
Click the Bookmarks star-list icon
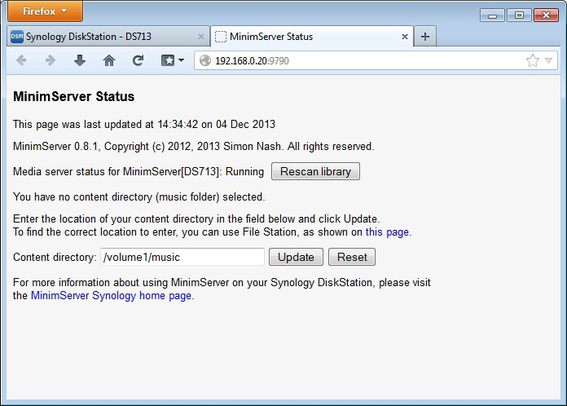[x=168, y=60]
